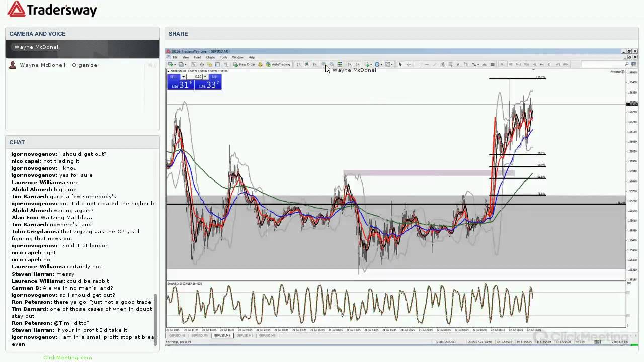644x362 pixels.
Task: Select the Vertical Line drawing tool
Action: (419, 64)
